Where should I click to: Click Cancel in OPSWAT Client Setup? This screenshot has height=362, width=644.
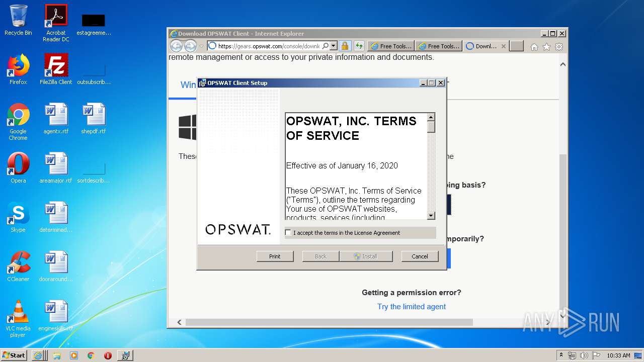point(420,256)
